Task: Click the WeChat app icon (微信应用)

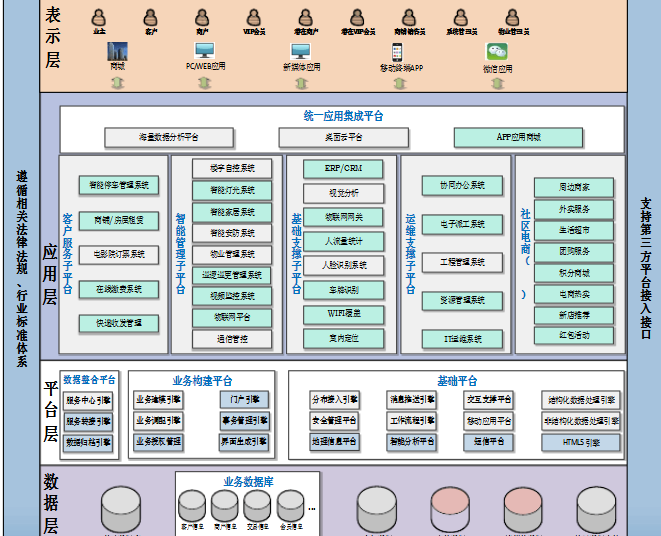Action: [x=497, y=51]
